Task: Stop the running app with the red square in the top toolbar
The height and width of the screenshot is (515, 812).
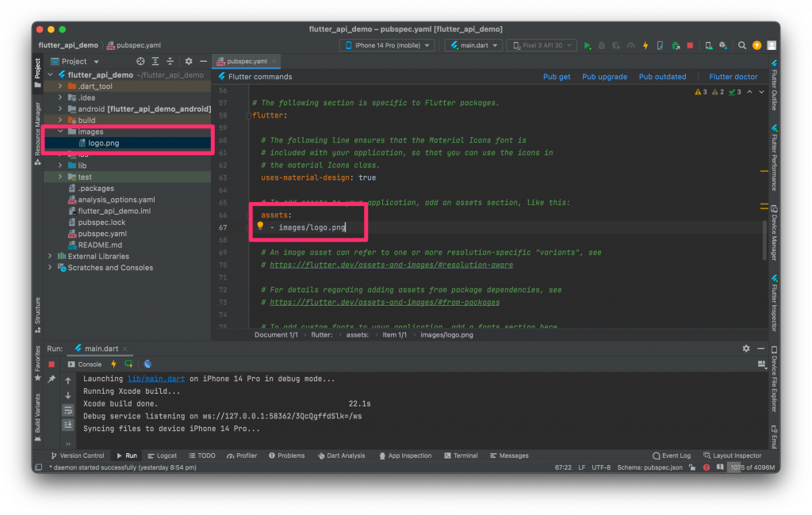Action: 690,45
